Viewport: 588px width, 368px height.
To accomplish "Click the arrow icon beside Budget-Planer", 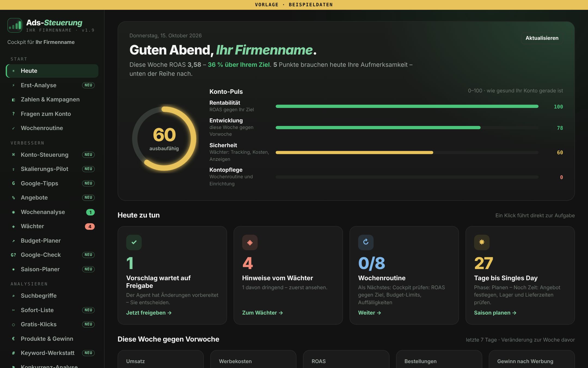I will (x=13, y=241).
